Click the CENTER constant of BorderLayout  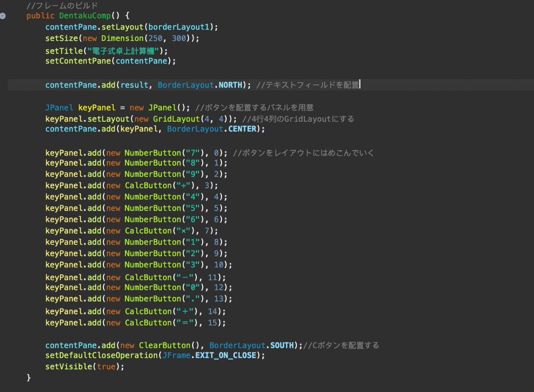click(x=242, y=129)
